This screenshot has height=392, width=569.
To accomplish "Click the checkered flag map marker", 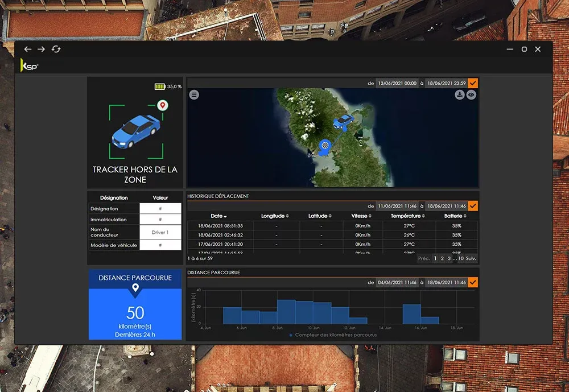I will point(324,146).
